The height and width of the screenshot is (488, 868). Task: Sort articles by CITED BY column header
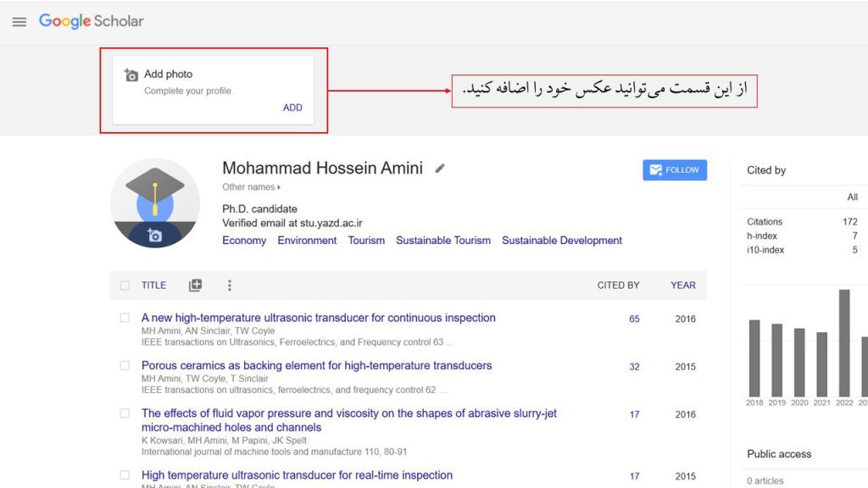tap(618, 286)
